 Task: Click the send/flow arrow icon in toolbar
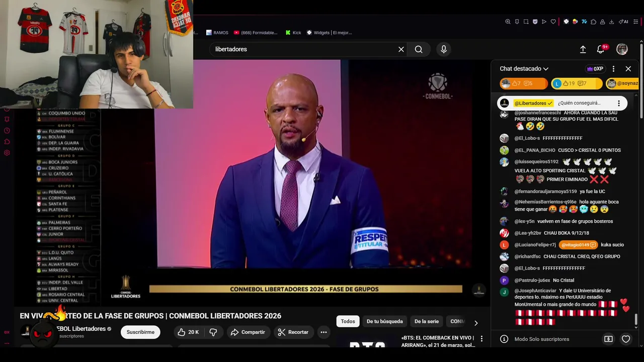[544, 22]
